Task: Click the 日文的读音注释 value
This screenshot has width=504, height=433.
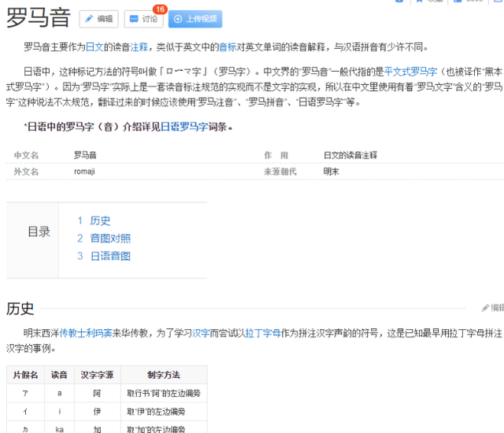Action: click(350, 155)
